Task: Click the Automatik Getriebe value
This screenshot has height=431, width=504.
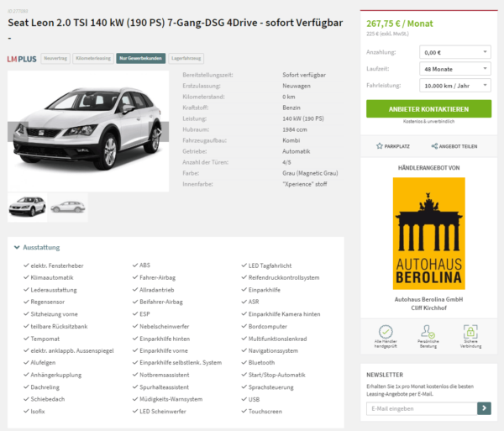Action: coord(296,151)
